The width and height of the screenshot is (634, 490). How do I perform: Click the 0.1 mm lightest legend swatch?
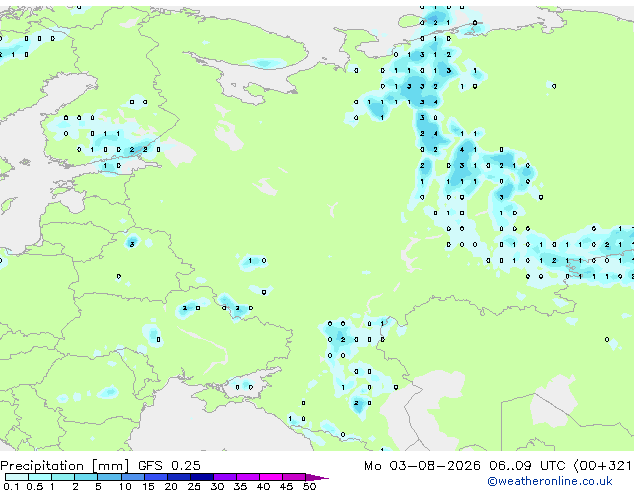click(x=17, y=477)
